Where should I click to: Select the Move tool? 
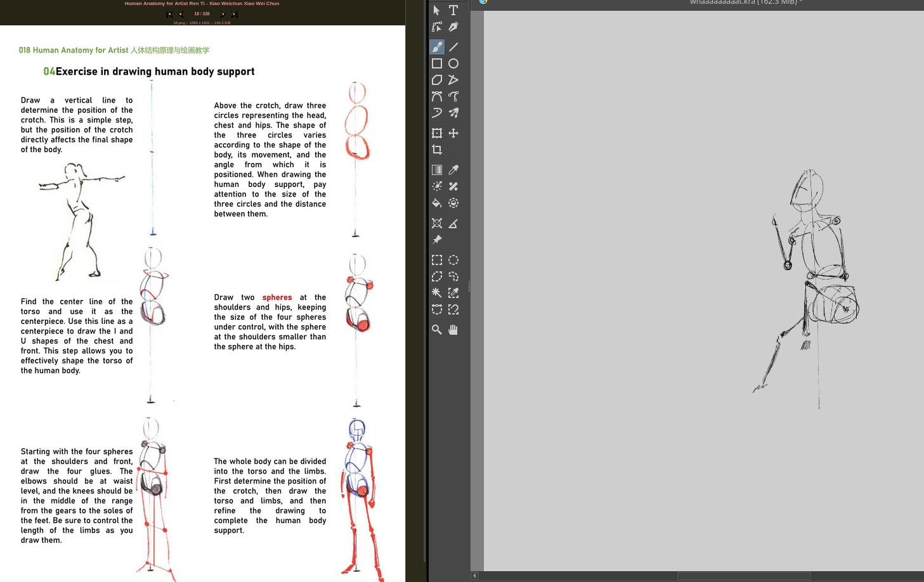coord(453,133)
